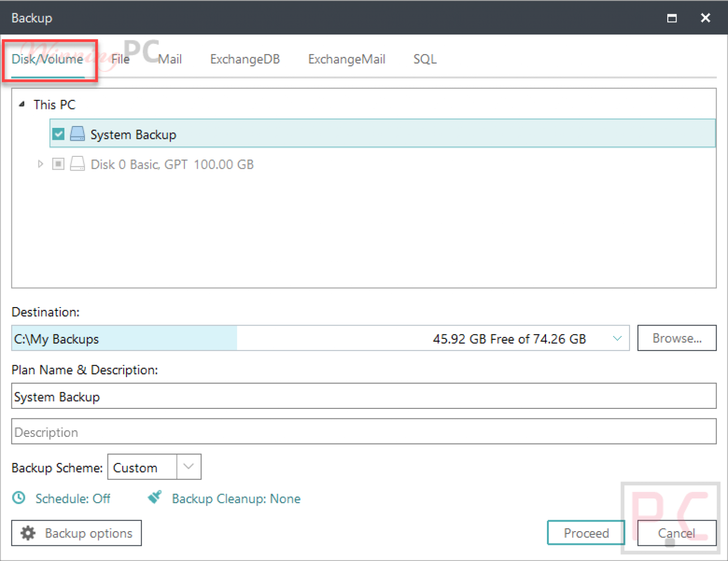This screenshot has height=561, width=728.
Task: Click the plan name field containing System Backup
Action: (x=364, y=396)
